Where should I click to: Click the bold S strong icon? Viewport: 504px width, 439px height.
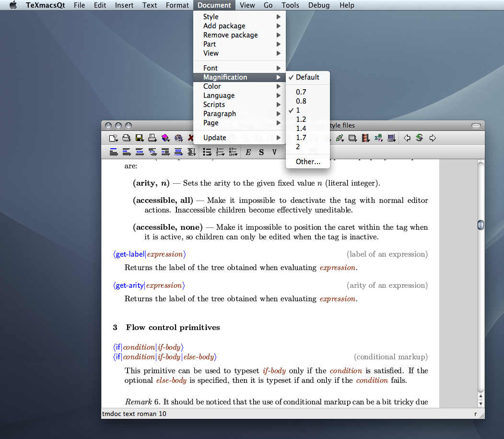(261, 152)
